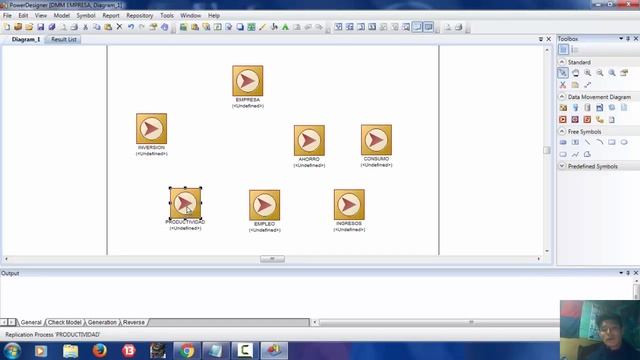Open the Window menu

click(x=191, y=16)
